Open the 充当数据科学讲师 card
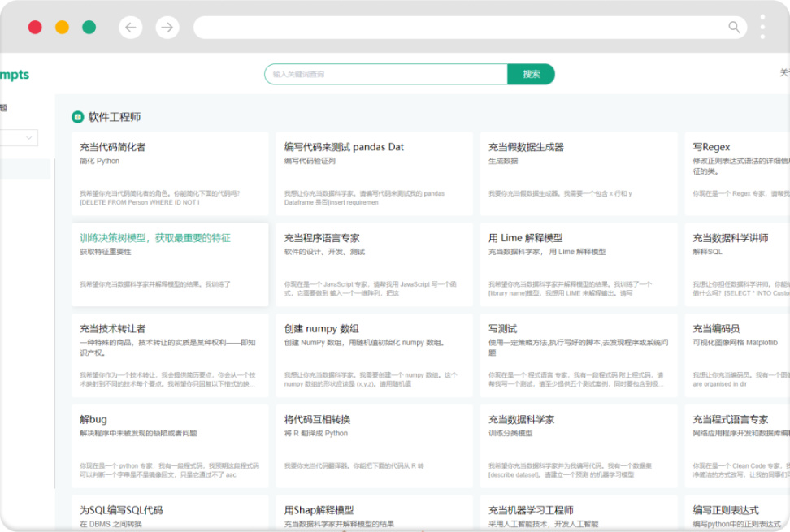790x532 pixels. [x=737, y=265]
